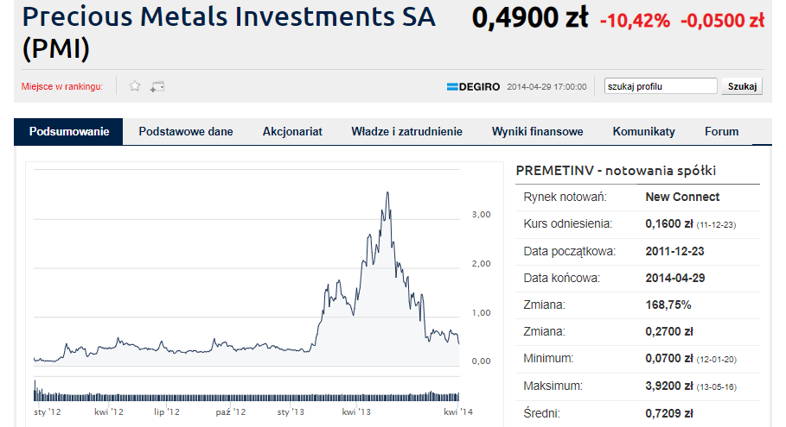The width and height of the screenshot is (786, 427).
Task: Open the DEGIRO logo link
Action: (473, 87)
